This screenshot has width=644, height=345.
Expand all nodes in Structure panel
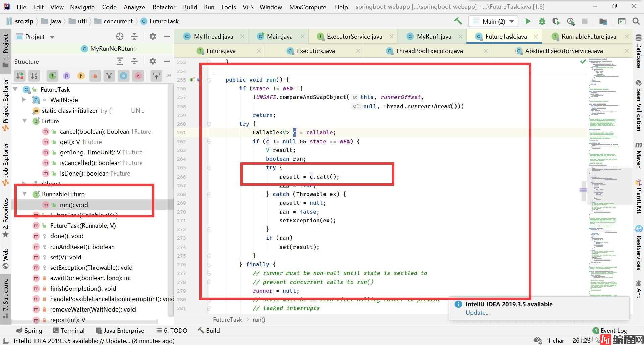(x=120, y=61)
